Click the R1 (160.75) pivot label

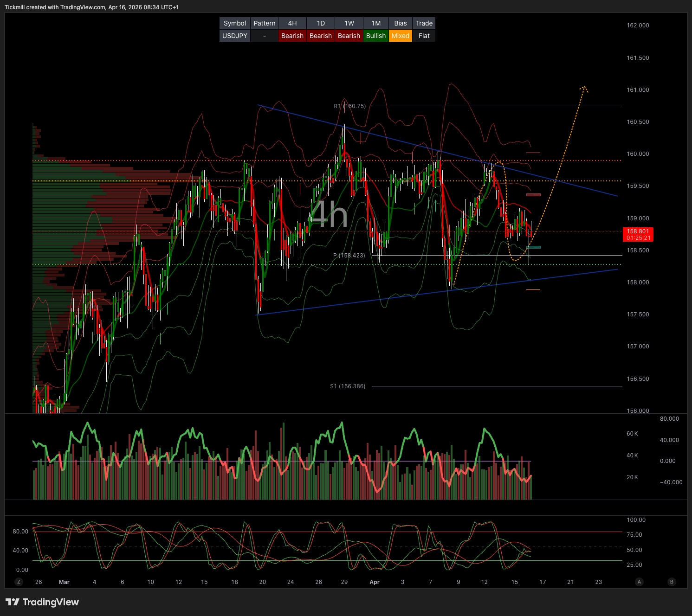(349, 106)
